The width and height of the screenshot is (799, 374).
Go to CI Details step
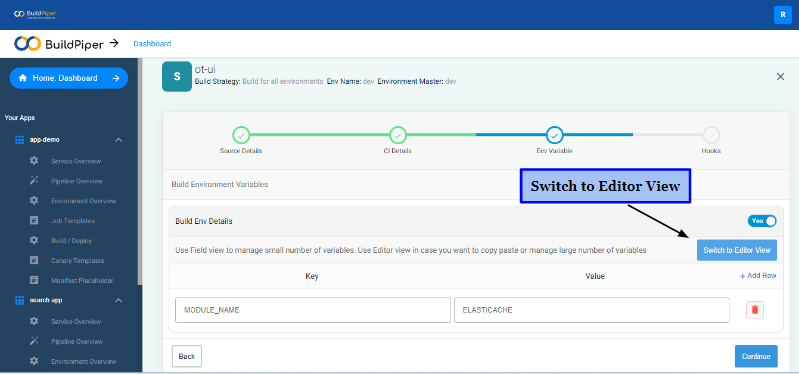[397, 136]
